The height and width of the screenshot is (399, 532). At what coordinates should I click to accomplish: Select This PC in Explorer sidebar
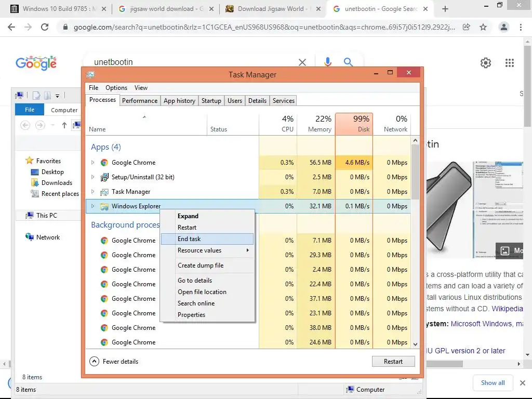click(42, 216)
